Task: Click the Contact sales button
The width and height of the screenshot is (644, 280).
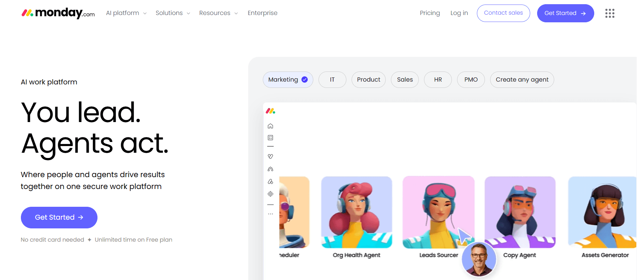Action: point(503,13)
